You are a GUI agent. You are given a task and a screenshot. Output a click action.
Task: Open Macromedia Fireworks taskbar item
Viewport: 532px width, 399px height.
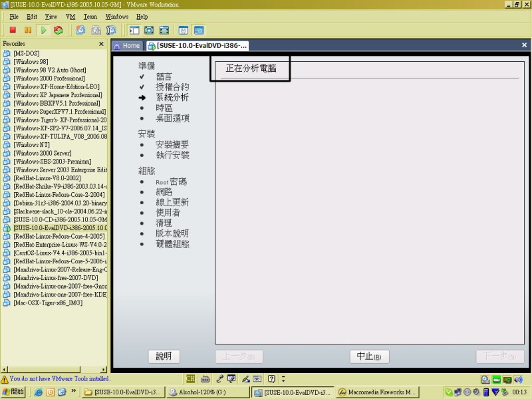pos(378,392)
